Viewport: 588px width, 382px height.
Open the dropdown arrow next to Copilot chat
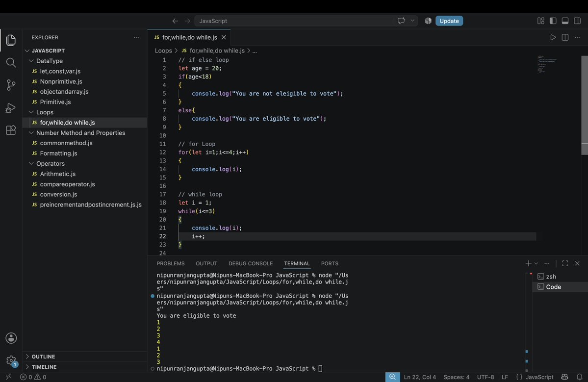[412, 21]
